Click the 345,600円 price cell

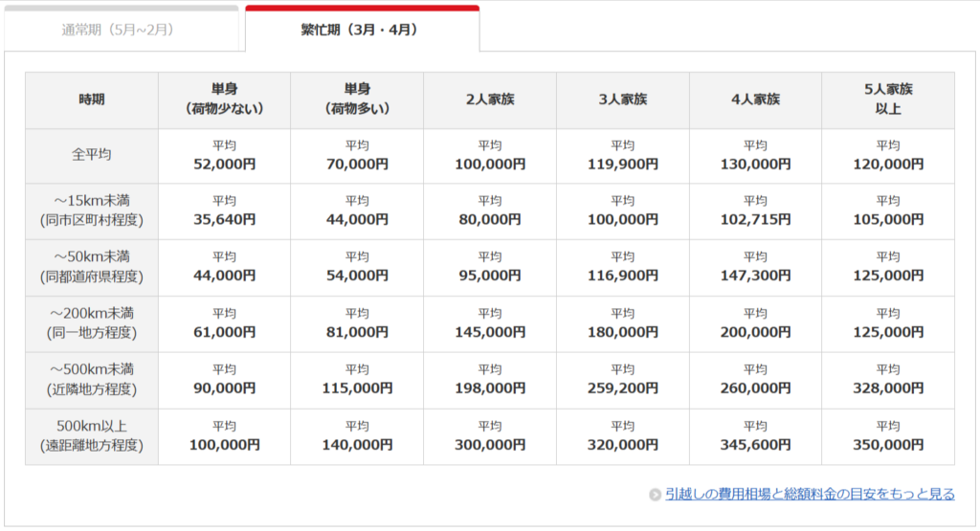coord(755,445)
